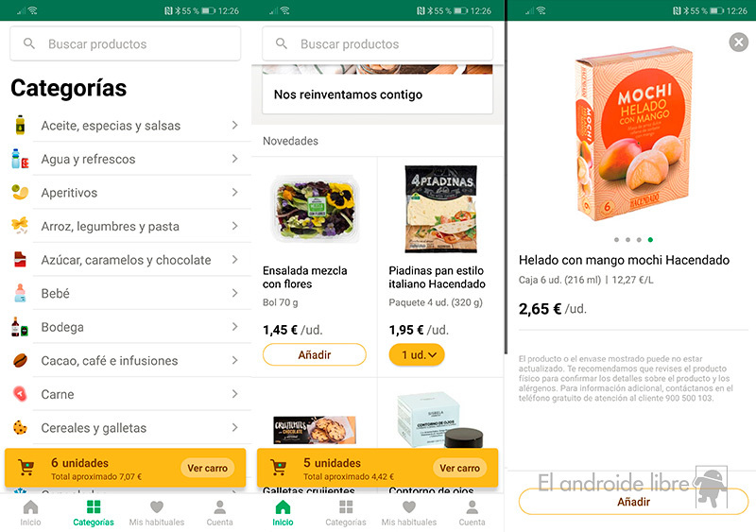Open the Aceite, especias y salsas category icon

pyautogui.click(x=20, y=125)
